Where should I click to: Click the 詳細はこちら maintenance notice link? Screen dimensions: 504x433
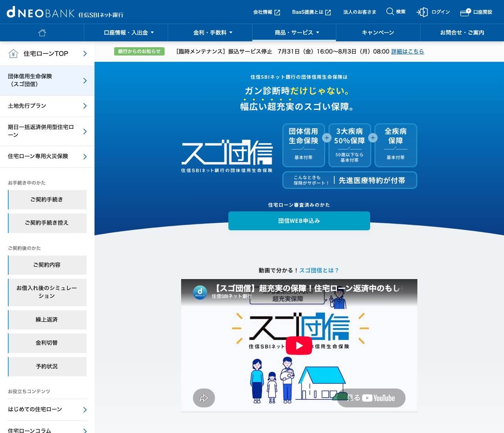click(x=408, y=52)
